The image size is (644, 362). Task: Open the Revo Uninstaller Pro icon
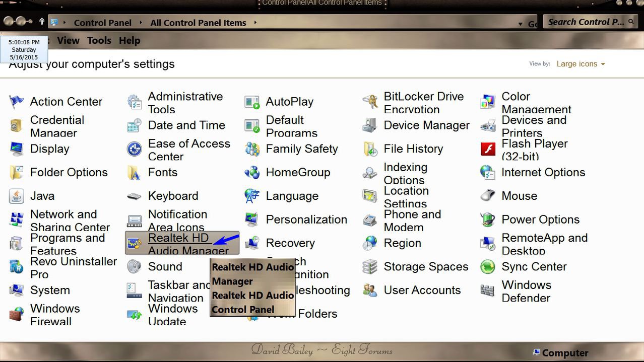point(17,267)
